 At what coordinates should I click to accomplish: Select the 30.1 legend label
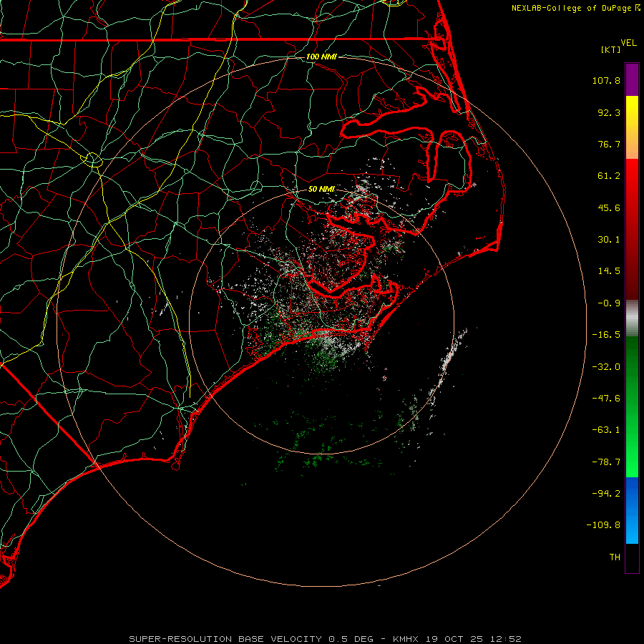[x=609, y=240]
